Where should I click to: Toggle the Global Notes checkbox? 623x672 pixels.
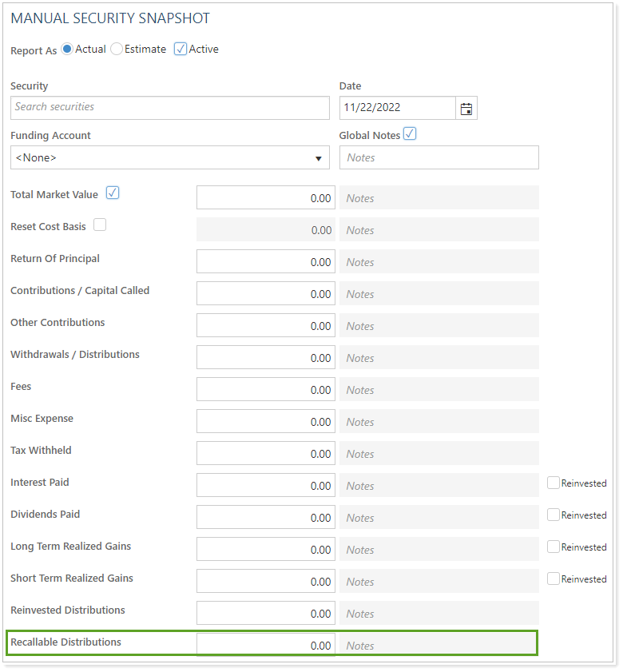410,134
